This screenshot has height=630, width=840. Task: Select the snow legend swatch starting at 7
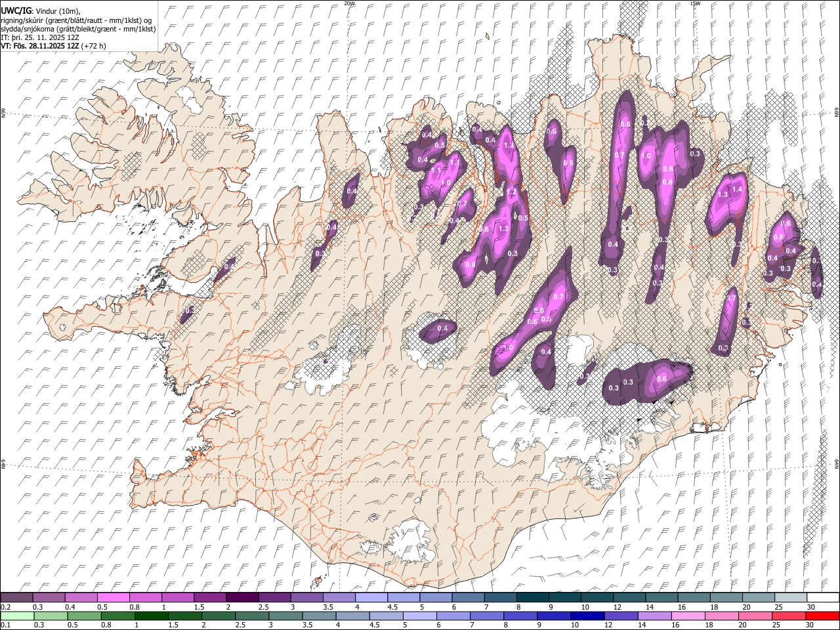(499, 597)
